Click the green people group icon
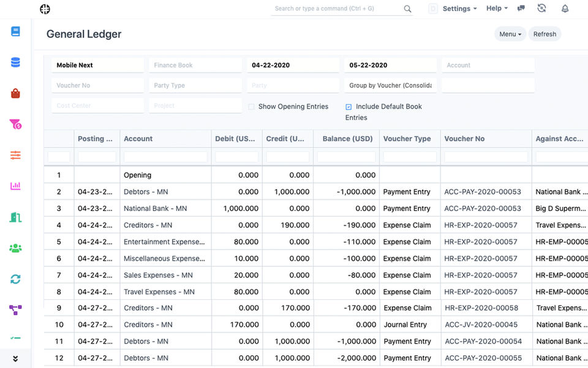This screenshot has width=588, height=368. click(x=15, y=248)
